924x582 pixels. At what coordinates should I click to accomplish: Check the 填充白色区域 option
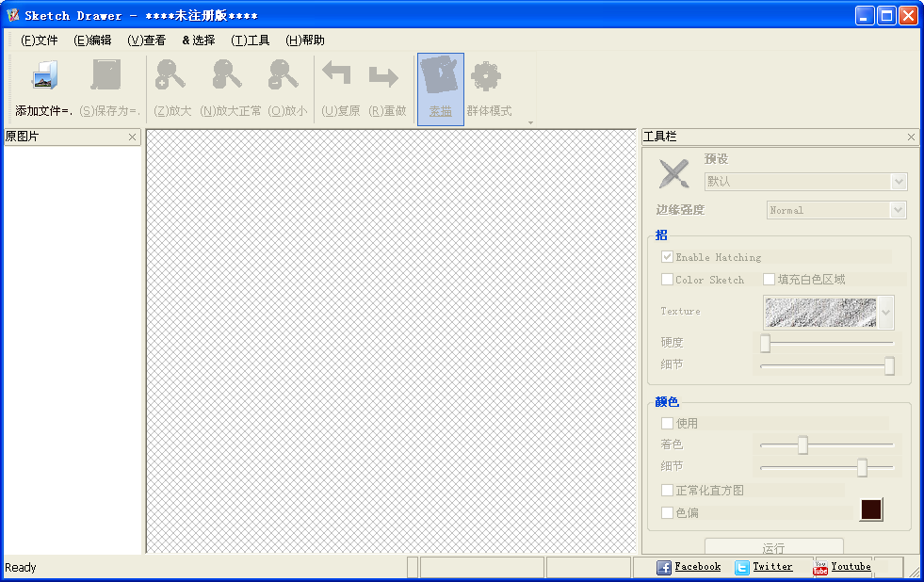tap(769, 279)
